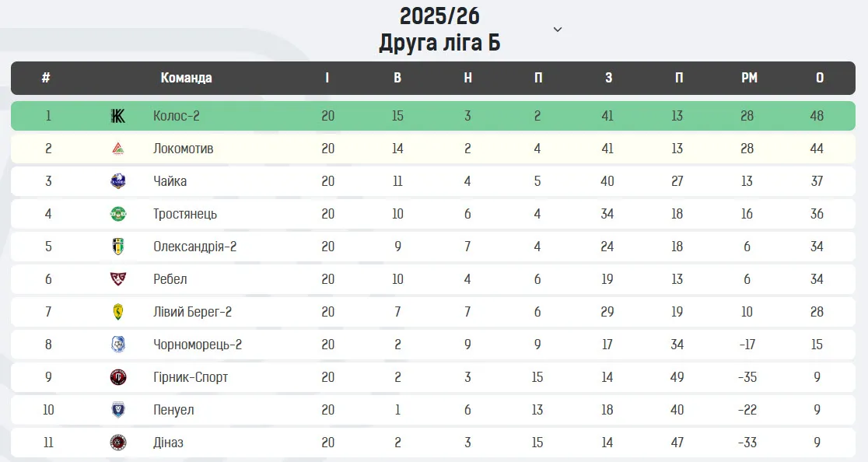
Task: Expand the season and league dropdown chevron
Action: pyautogui.click(x=557, y=30)
